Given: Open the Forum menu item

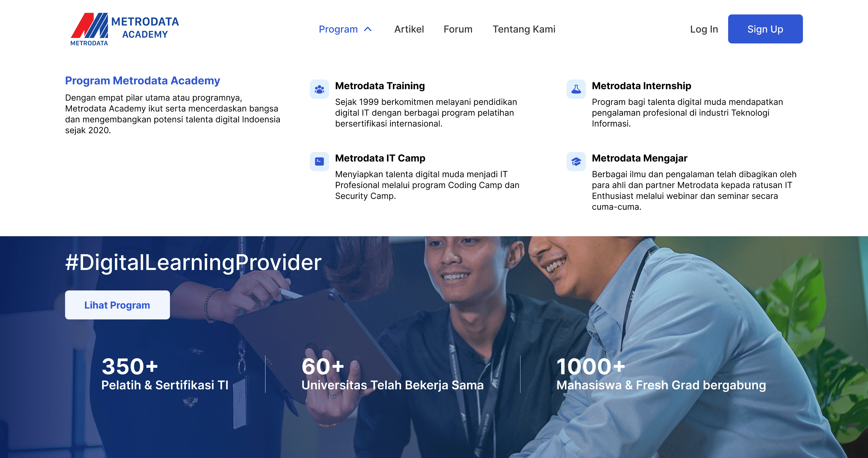Looking at the screenshot, I should coord(458,29).
